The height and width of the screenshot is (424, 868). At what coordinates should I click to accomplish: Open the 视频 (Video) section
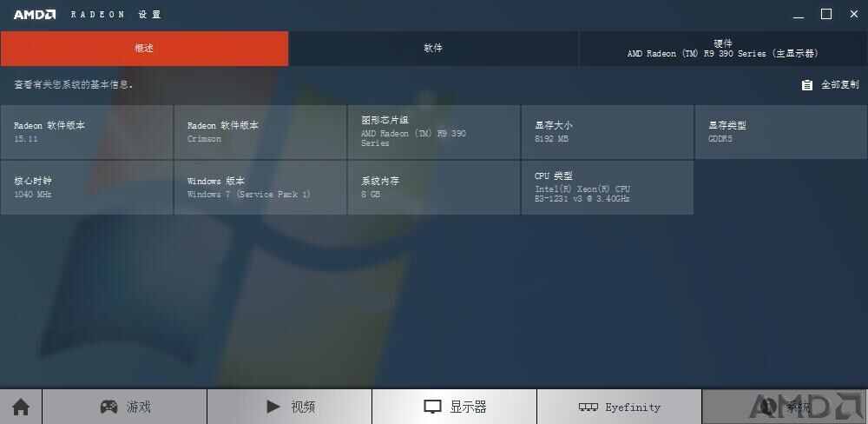click(290, 407)
